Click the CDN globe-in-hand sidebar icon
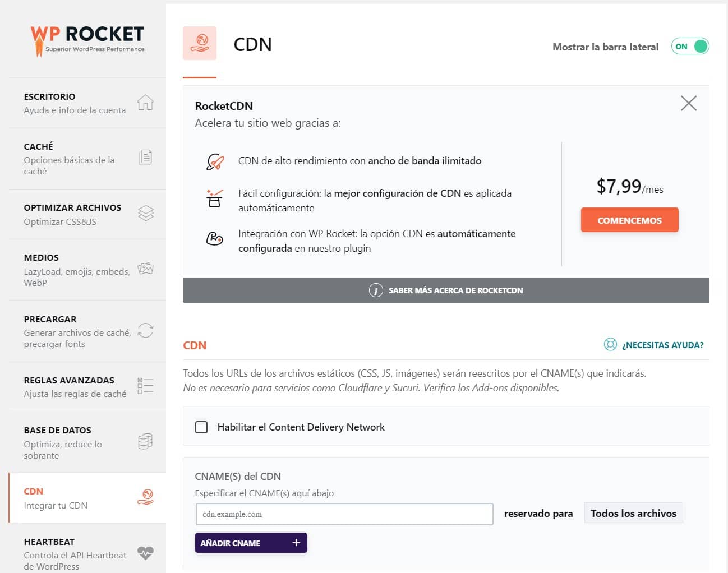Image resolution: width=728 pixels, height=573 pixels. [145, 497]
